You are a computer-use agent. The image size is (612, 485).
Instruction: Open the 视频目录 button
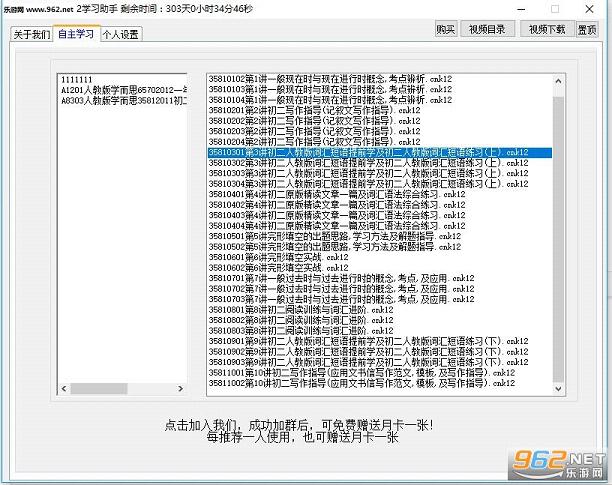coord(487,29)
